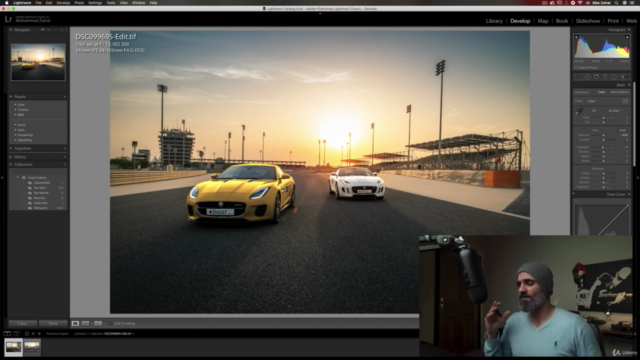Image resolution: width=640 pixels, height=360 pixels.
Task: Select the Spot Removal tool
Action: [x=587, y=77]
